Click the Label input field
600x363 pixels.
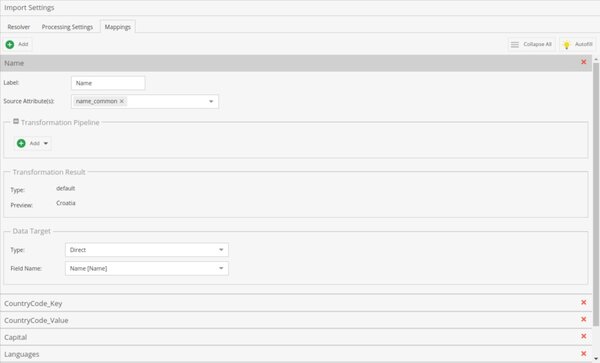pos(108,83)
